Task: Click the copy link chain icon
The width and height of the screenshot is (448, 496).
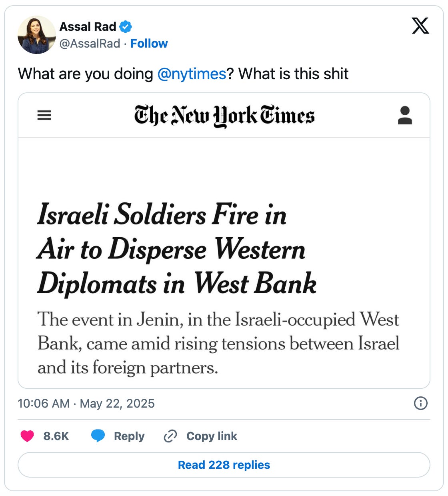Action: point(170,436)
